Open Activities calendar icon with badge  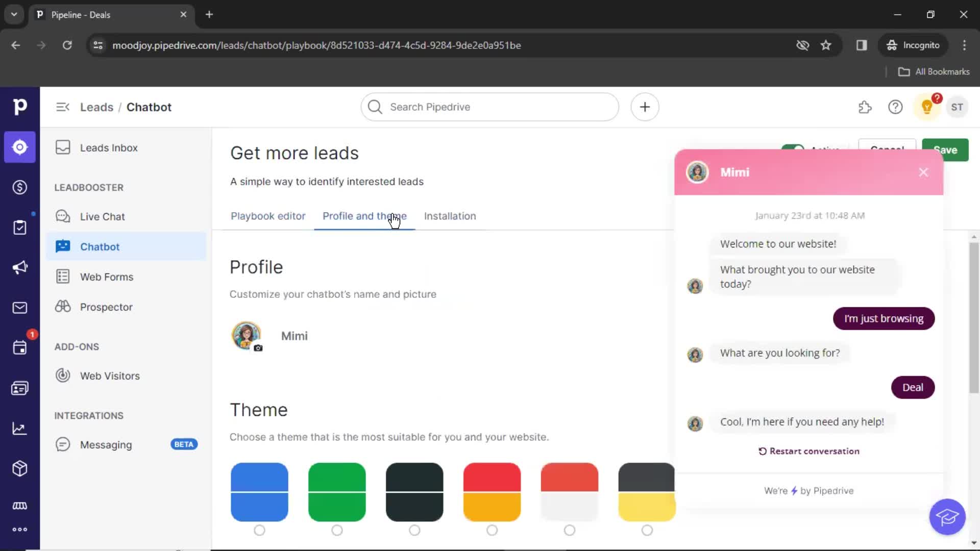pos(19,348)
